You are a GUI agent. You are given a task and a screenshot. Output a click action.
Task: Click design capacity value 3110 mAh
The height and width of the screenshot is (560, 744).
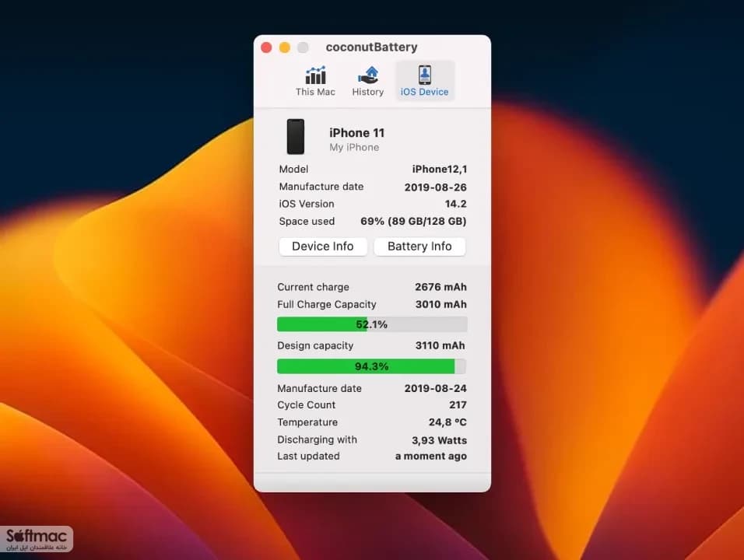[440, 345]
